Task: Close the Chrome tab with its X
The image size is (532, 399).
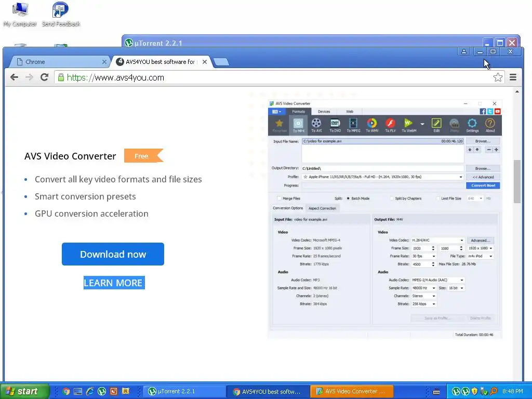Action: tap(104, 62)
